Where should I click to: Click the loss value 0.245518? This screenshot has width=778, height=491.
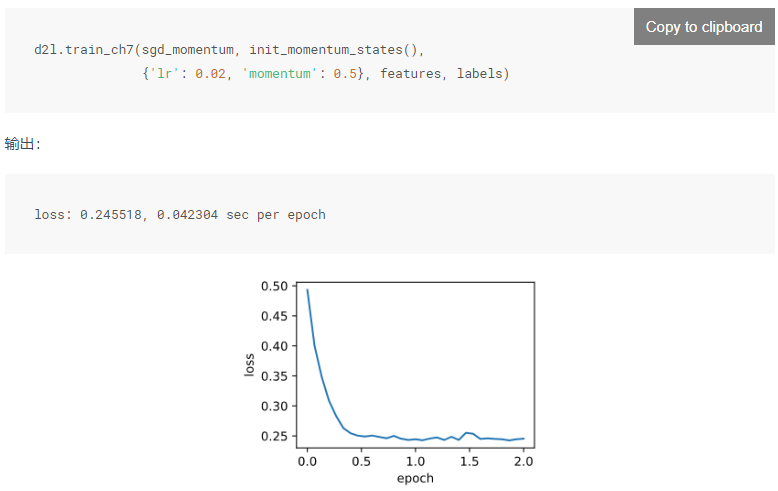pos(111,215)
